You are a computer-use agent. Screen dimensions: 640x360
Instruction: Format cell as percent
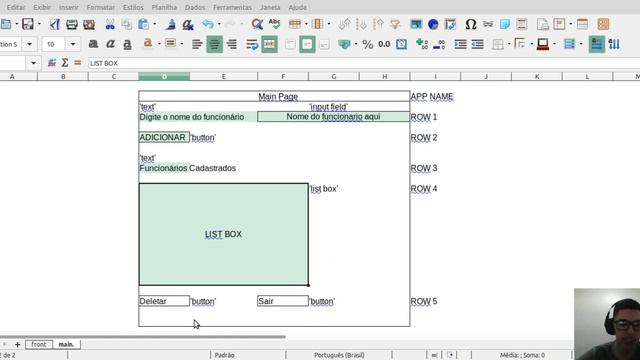[367, 44]
